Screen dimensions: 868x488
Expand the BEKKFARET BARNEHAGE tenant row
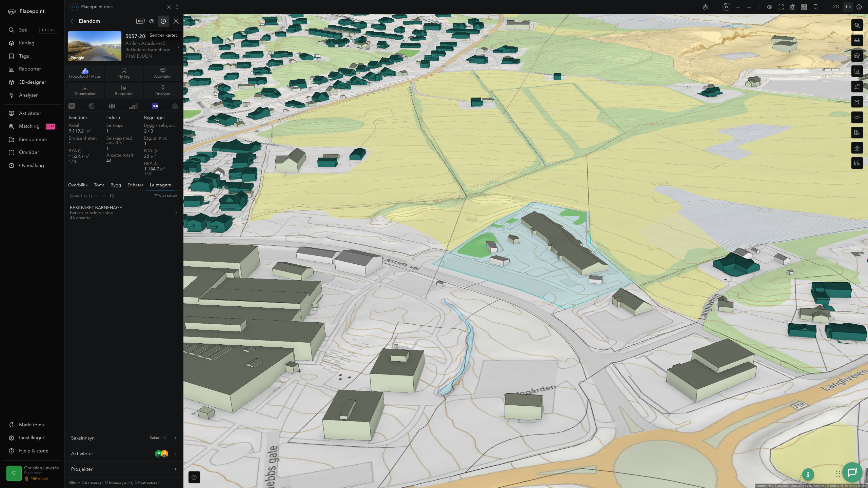pos(124,212)
